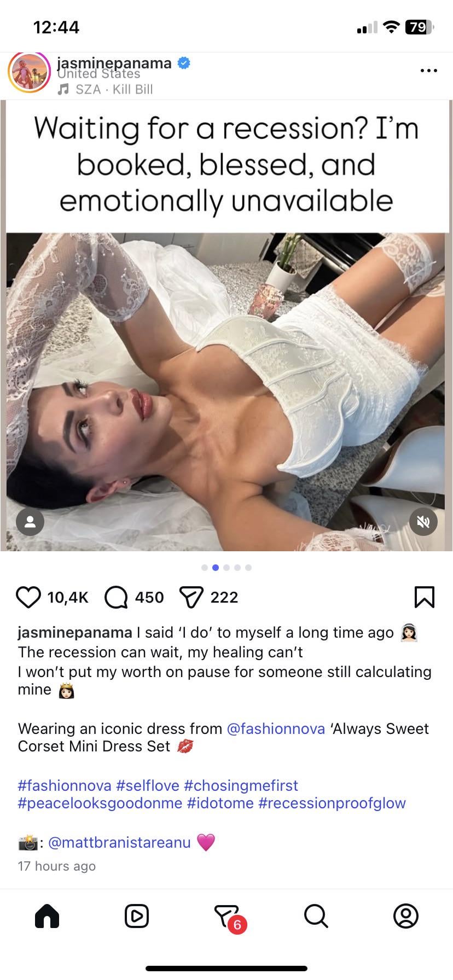Open the Reels tab

[x=136, y=915]
